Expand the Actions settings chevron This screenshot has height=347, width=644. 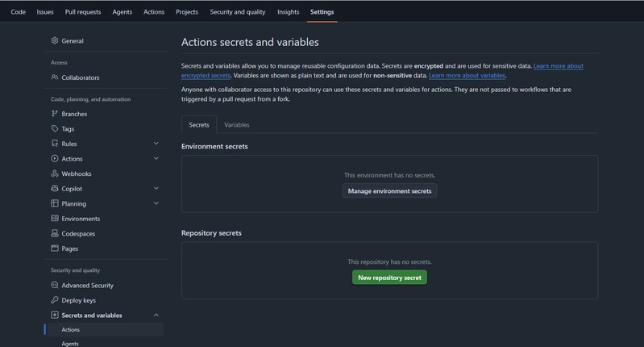(156, 158)
